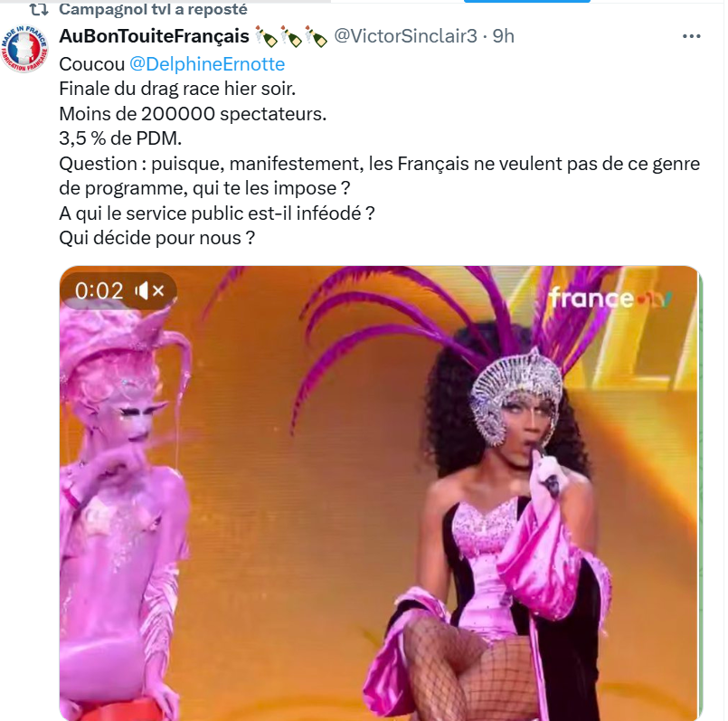Viewport: 728px width, 721px height.
Task: Click the 'Qui décide pour nous ?' line
Action: pyautogui.click(x=157, y=238)
